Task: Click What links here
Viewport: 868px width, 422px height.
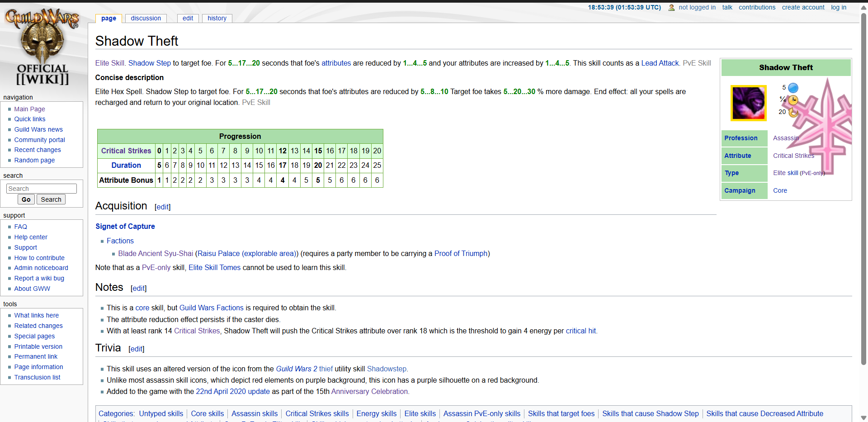Action: coord(36,315)
